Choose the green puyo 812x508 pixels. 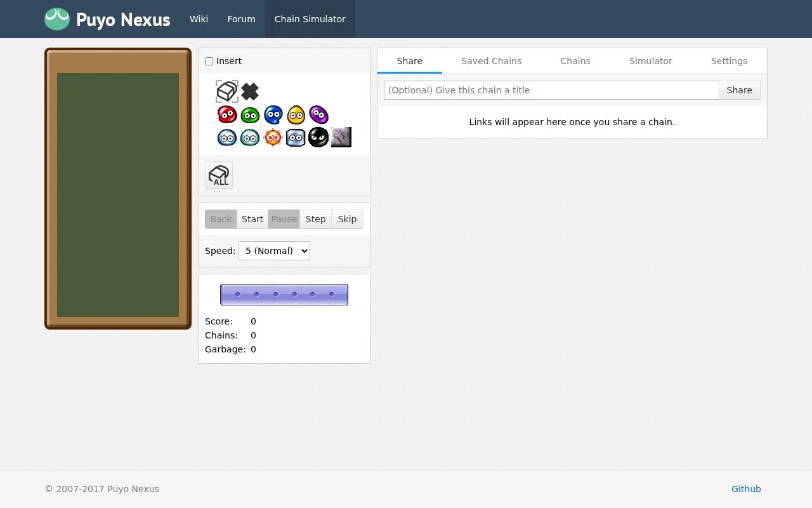250,114
